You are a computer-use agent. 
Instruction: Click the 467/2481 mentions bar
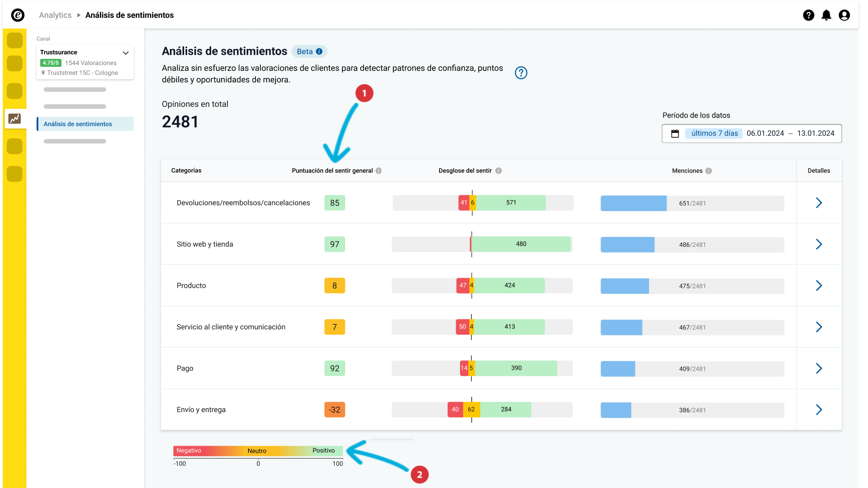click(x=692, y=328)
